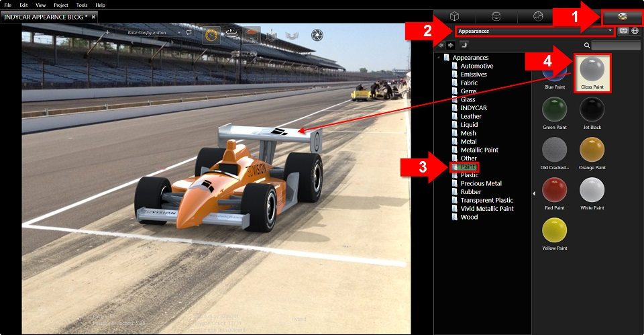Switch to the stacked layers Library tab

coord(623,16)
